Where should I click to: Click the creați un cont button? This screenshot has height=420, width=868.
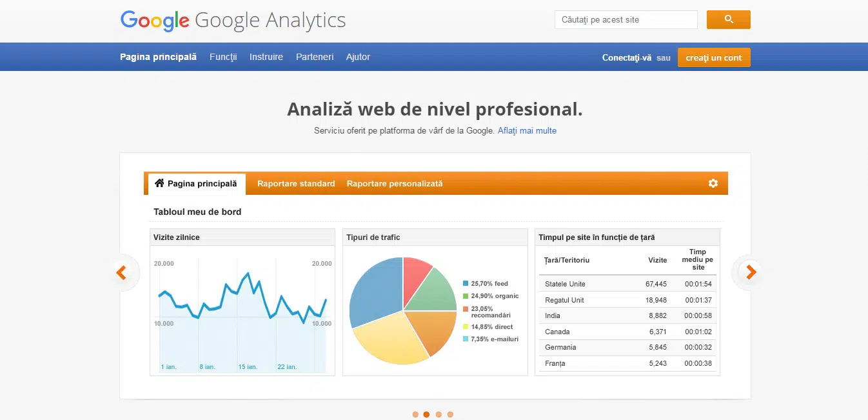(x=714, y=57)
